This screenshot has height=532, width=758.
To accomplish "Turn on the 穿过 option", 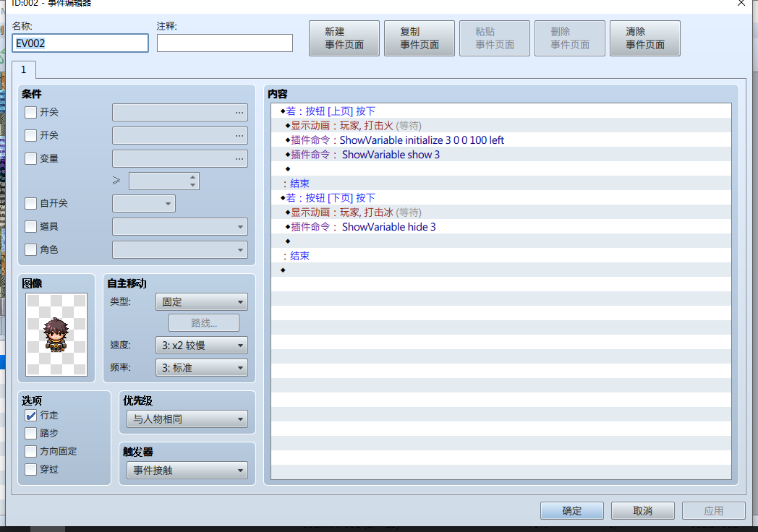I will (x=30, y=469).
